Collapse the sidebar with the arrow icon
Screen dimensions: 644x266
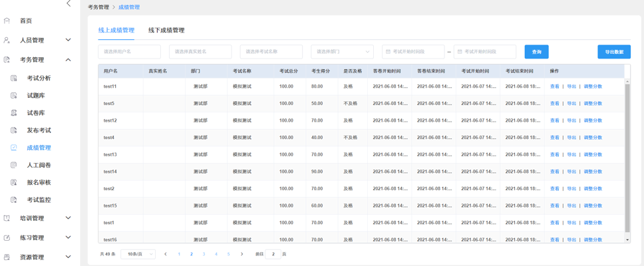pyautogui.click(x=69, y=4)
